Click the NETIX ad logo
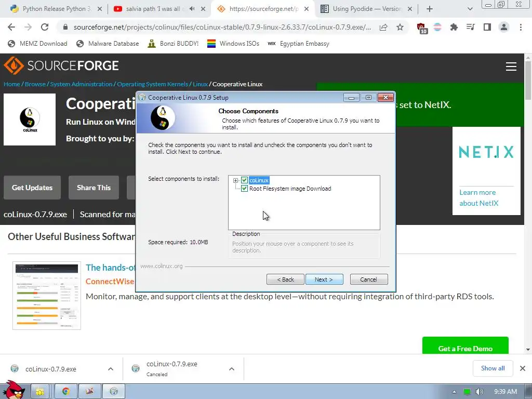532x399 pixels. (486, 152)
